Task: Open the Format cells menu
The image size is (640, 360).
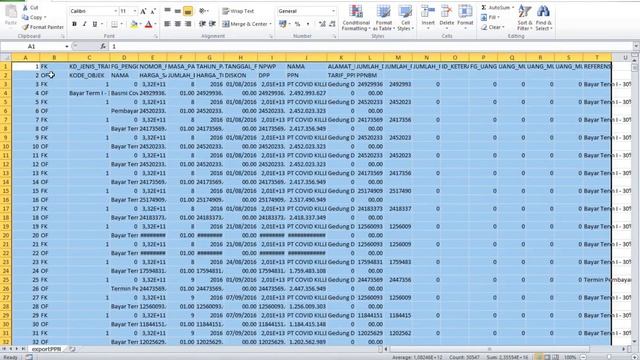Action: pos(465,18)
